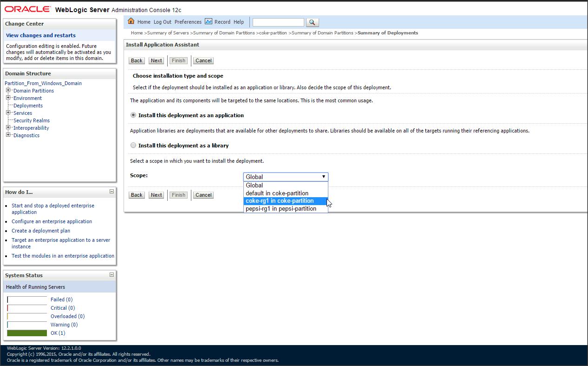This screenshot has height=366, width=588.
Task: Click the toolbar search input field
Action: tap(278, 22)
